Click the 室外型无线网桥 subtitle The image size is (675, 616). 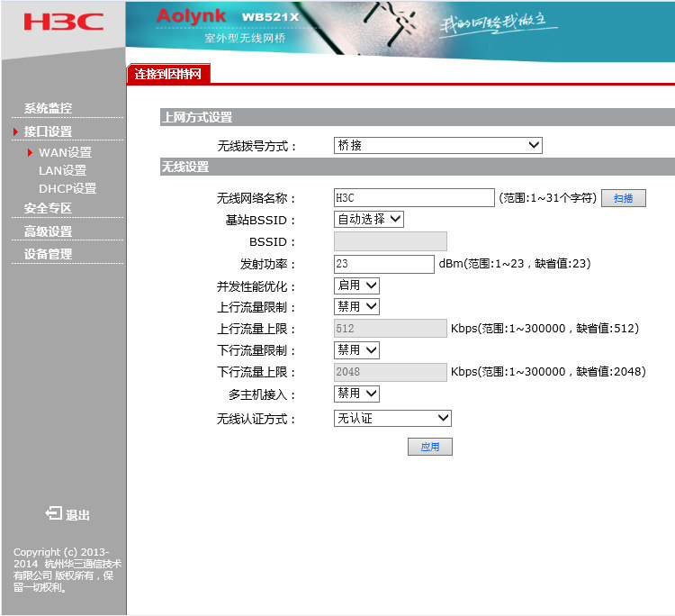tap(245, 39)
